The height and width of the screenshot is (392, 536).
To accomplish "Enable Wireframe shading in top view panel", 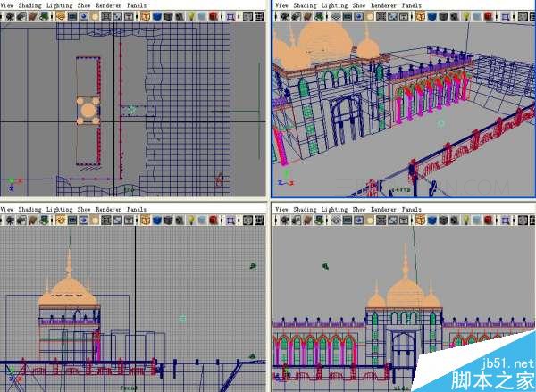I will pyautogui.click(x=146, y=16).
